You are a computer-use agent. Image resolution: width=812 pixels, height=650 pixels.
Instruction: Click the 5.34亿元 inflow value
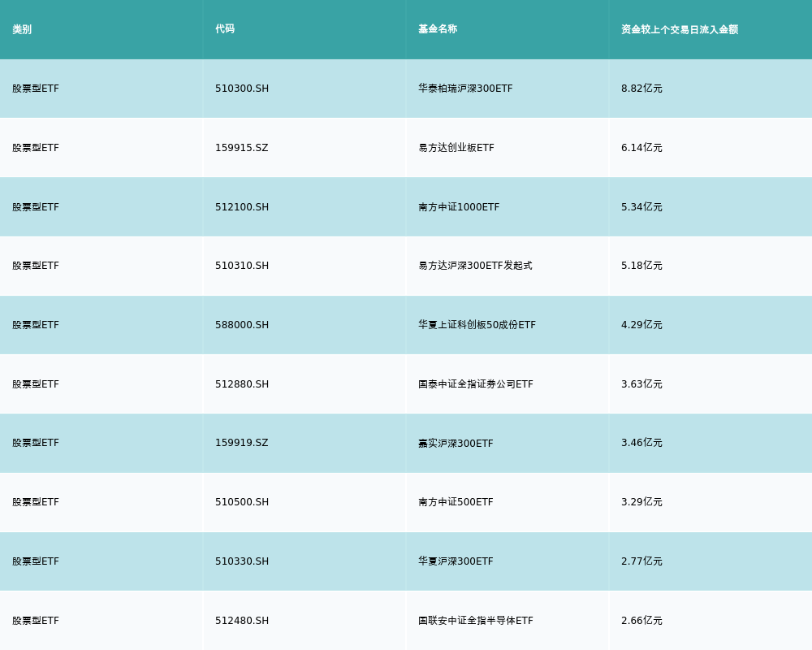(x=641, y=207)
